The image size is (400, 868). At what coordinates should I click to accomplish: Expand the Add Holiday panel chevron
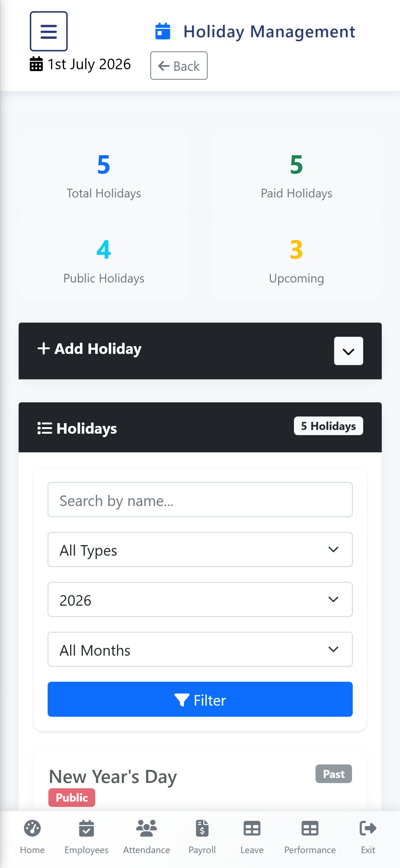pos(349,351)
